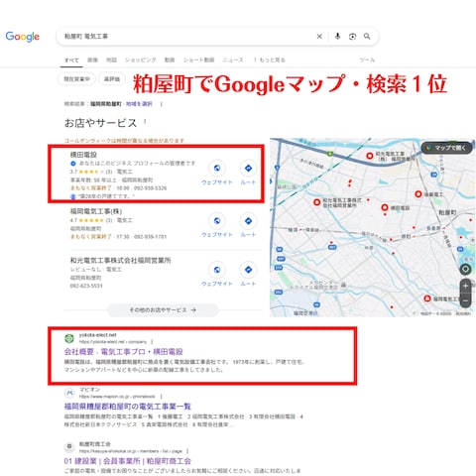Image resolution: width=476 pixels, height=476 pixels.
Task: Open website icon for 和光電気工事株式会社福岡営業所
Action: point(217,270)
